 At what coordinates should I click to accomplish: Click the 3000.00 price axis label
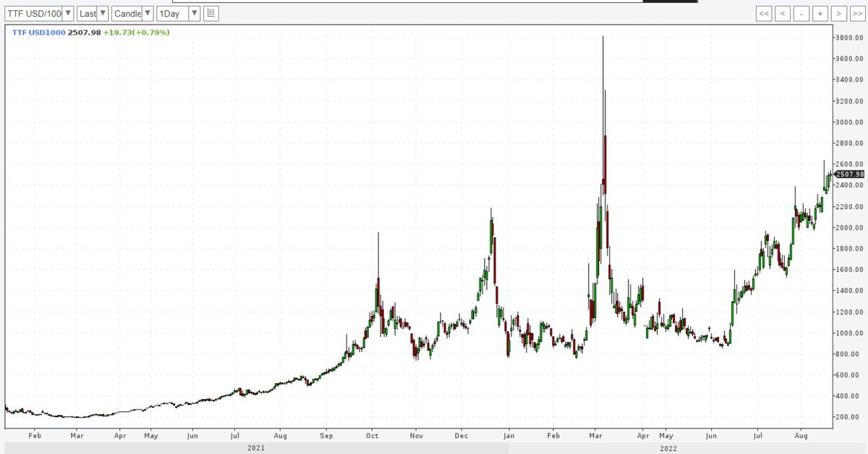click(849, 122)
